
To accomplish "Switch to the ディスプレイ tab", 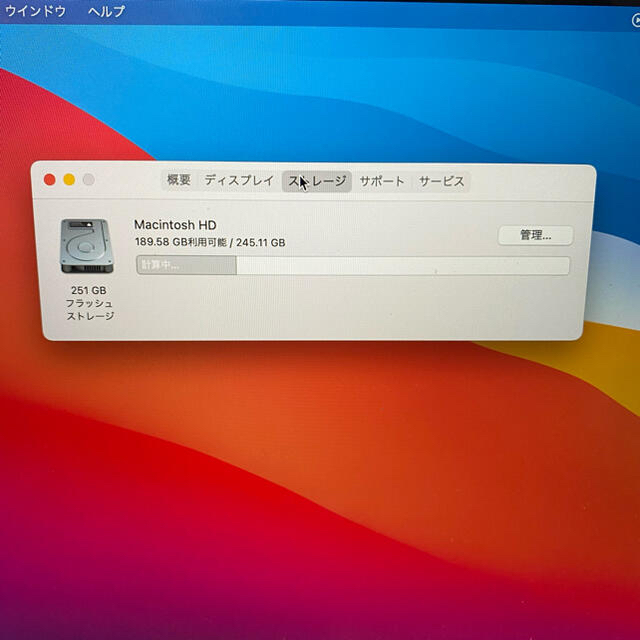I will [x=239, y=180].
